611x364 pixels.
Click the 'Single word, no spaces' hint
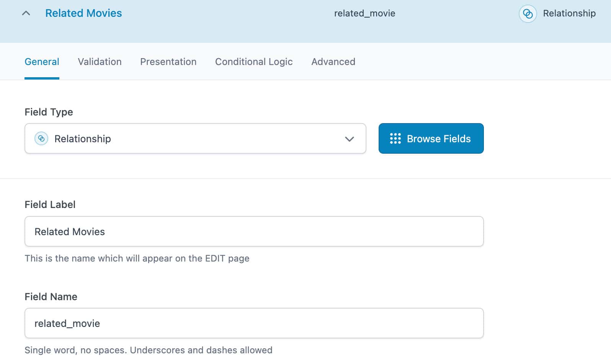(149, 350)
